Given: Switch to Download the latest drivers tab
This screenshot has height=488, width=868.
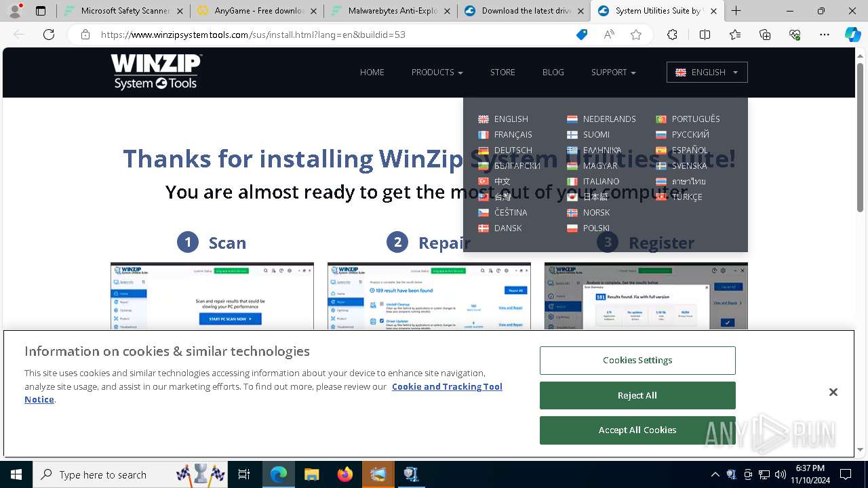Looking at the screenshot, I should click(x=524, y=11).
